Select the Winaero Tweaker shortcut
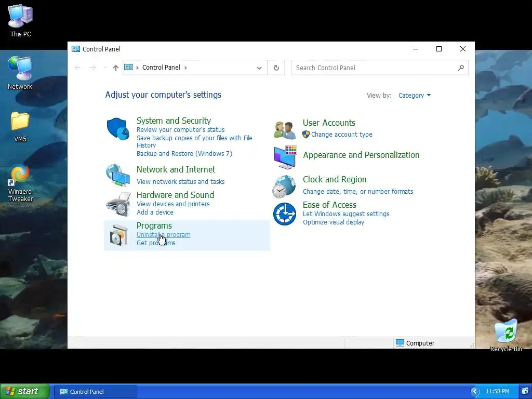 (20, 183)
